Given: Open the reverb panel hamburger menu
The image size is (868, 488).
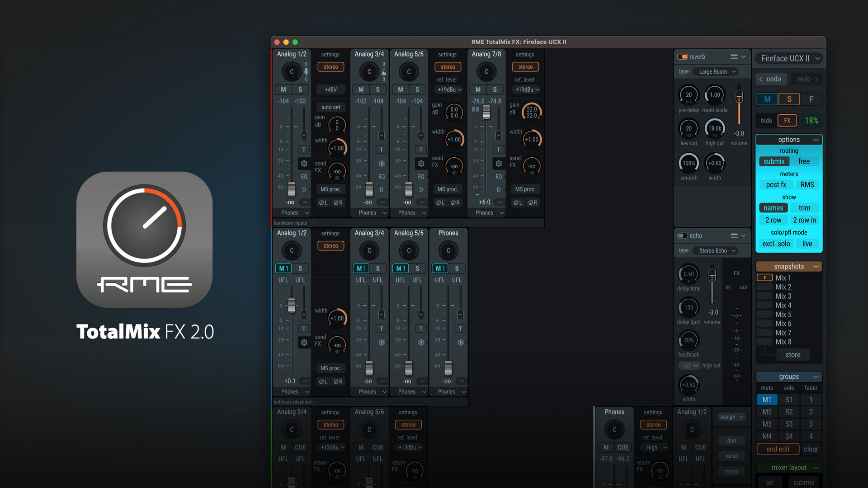Looking at the screenshot, I should click(734, 56).
